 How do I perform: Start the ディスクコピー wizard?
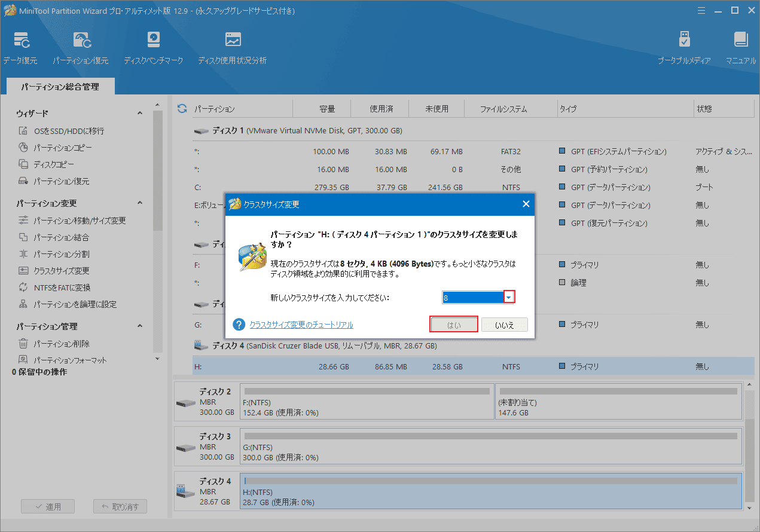coord(46,164)
